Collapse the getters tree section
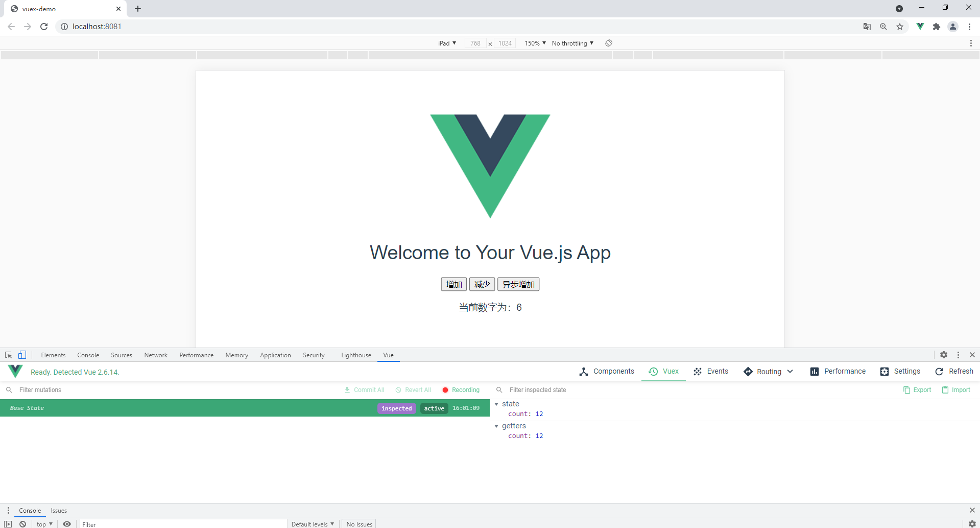Image resolution: width=980 pixels, height=528 pixels. pos(496,426)
